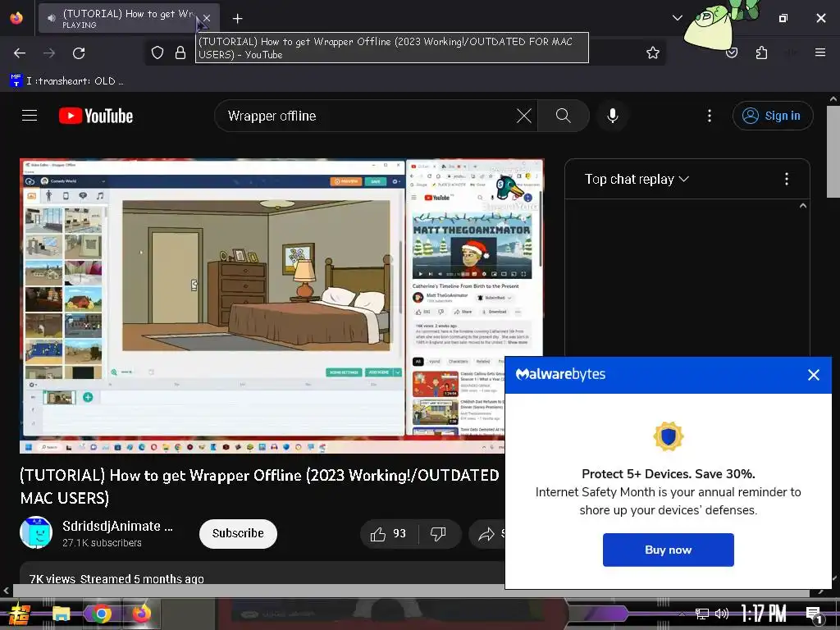Viewport: 840px width, 630px height.
Task: Open the browser extensions menu
Action: pos(761,52)
